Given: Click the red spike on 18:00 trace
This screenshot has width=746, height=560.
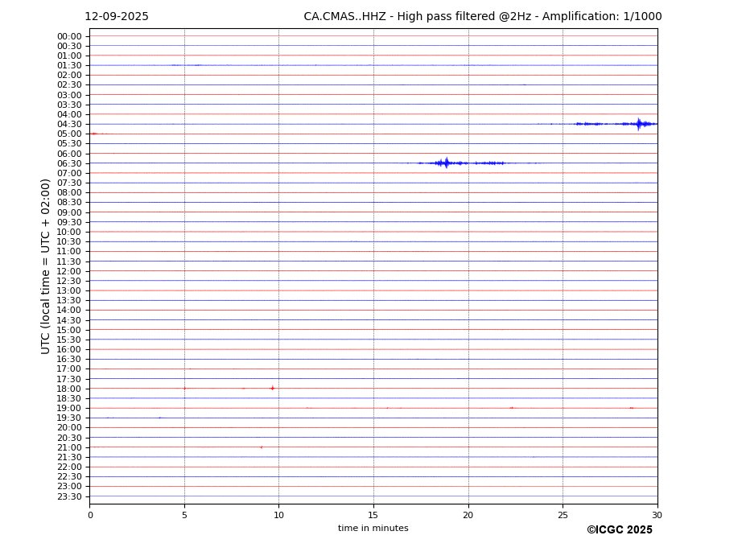Looking at the screenshot, I should pos(272,389).
